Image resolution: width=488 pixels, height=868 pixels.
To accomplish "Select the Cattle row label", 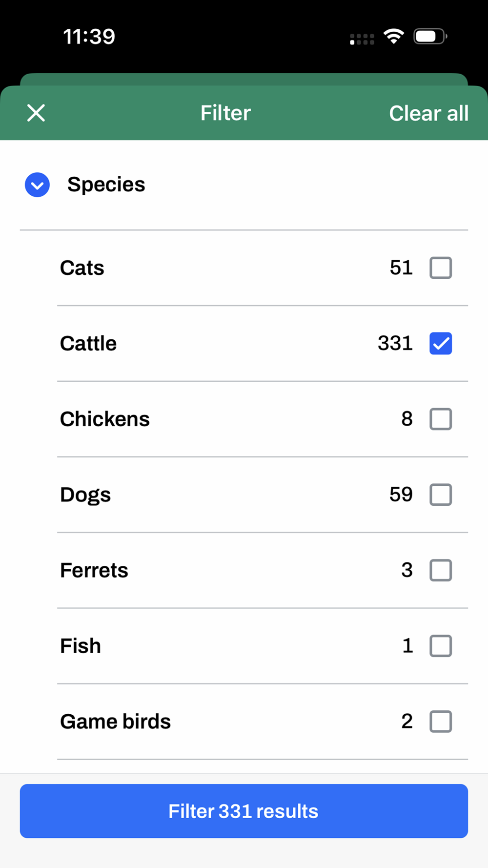I will [88, 344].
